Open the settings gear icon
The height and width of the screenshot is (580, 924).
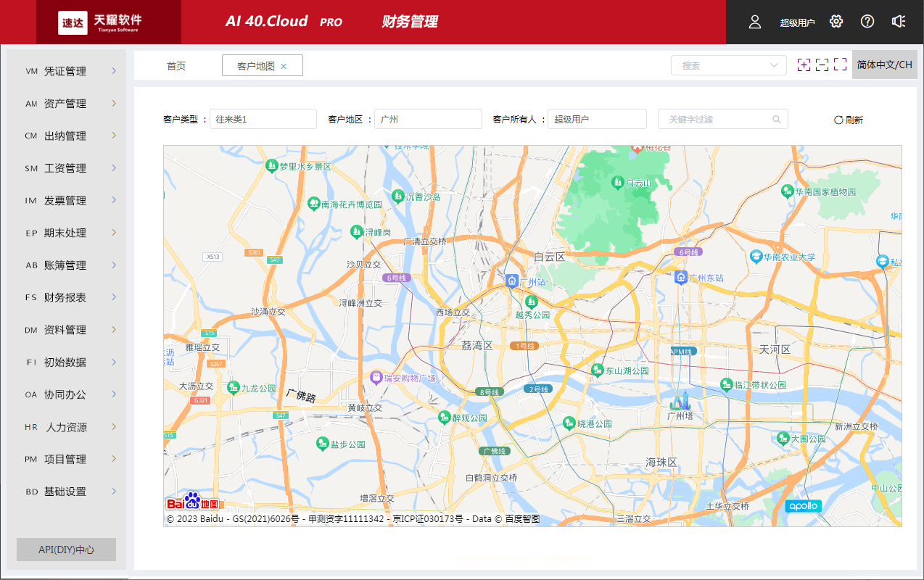pyautogui.click(x=836, y=22)
